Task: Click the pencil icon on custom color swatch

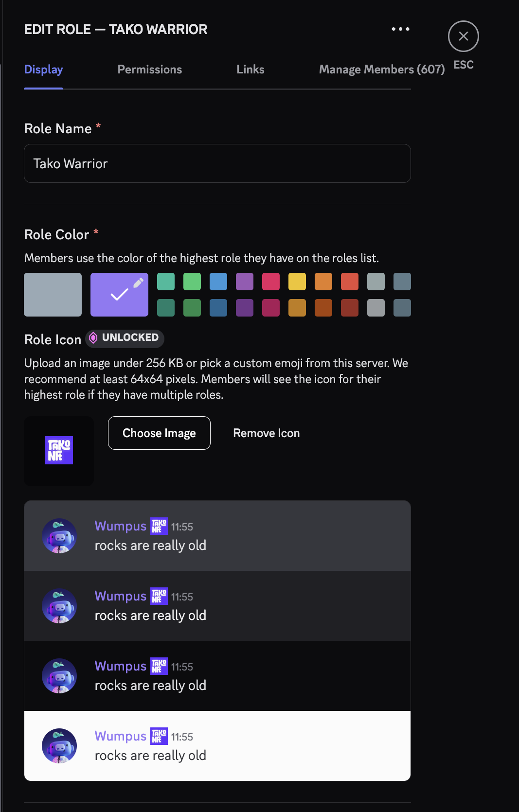Action: pos(138,282)
